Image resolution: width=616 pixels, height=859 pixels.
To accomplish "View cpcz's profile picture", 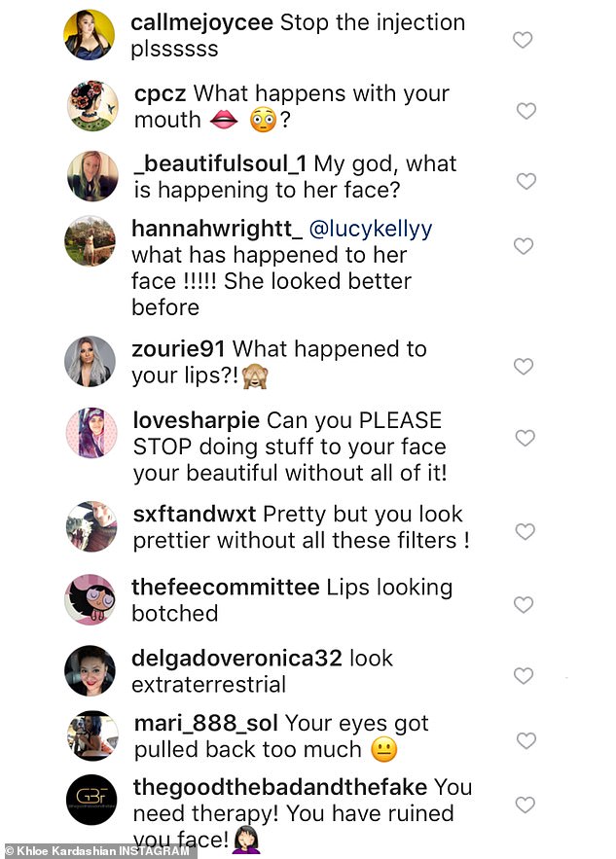I will tap(91, 106).
